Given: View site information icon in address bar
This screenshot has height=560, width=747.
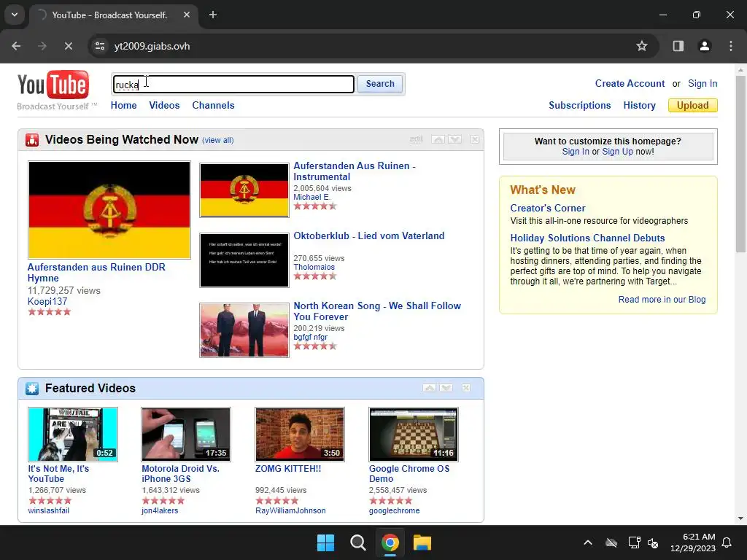Looking at the screenshot, I should click(100, 46).
